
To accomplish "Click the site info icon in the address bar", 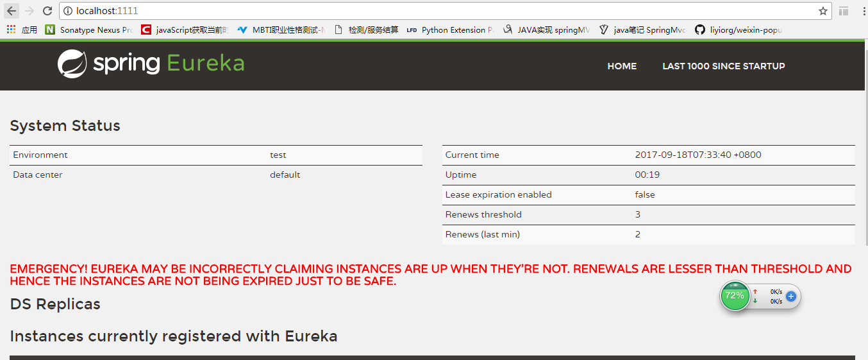I will [68, 11].
